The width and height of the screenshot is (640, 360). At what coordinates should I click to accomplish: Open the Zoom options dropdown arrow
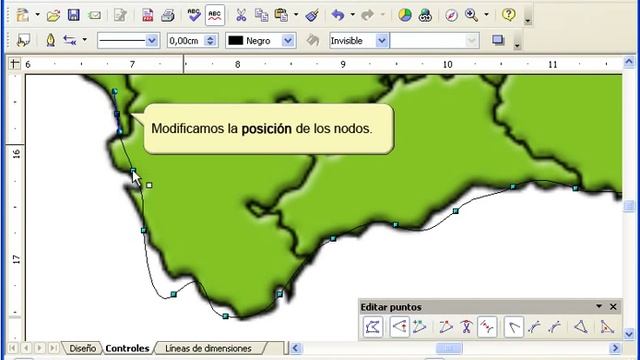487,15
